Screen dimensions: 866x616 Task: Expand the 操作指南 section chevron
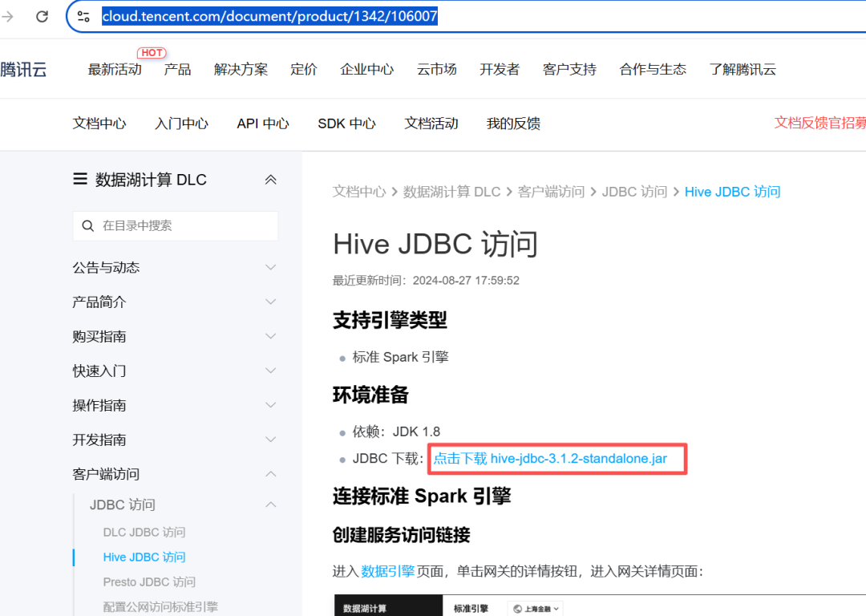pos(271,405)
